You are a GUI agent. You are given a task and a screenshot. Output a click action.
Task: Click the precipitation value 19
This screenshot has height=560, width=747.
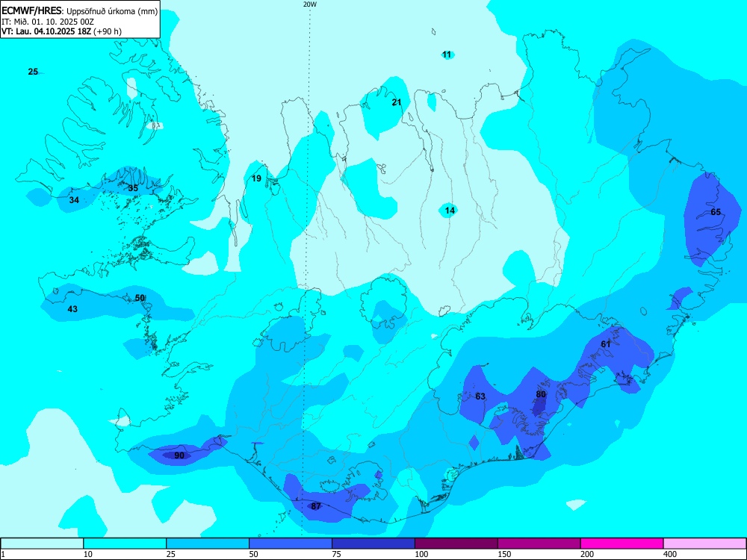(x=256, y=178)
